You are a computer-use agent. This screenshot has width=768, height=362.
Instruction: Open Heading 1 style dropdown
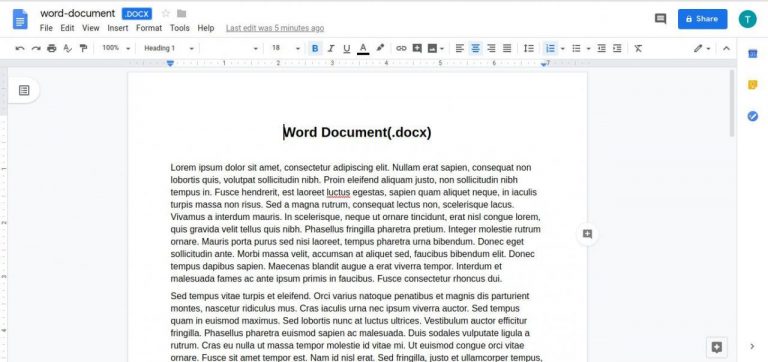(x=168, y=48)
